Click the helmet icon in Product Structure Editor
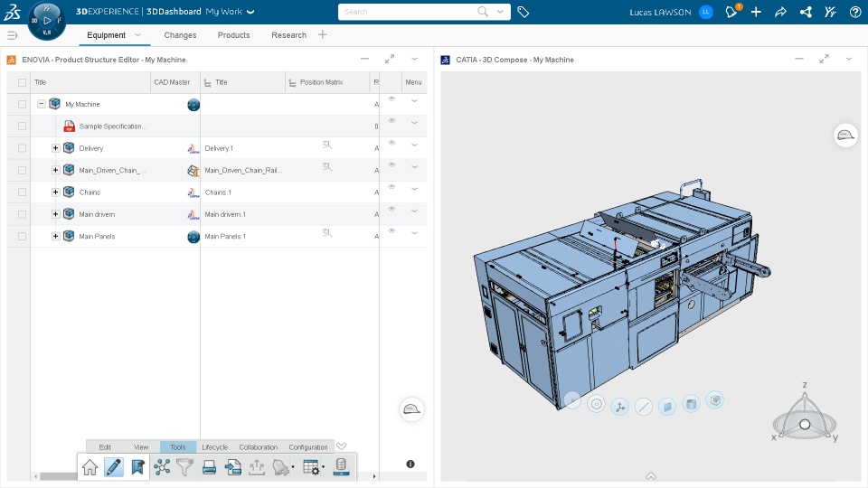 [411, 409]
